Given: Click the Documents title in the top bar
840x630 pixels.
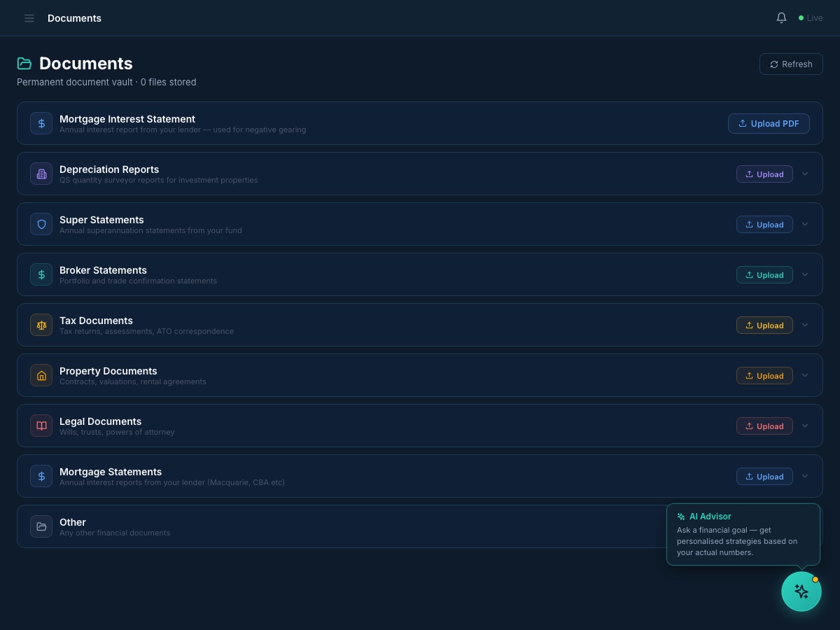Looking at the screenshot, I should (74, 17).
